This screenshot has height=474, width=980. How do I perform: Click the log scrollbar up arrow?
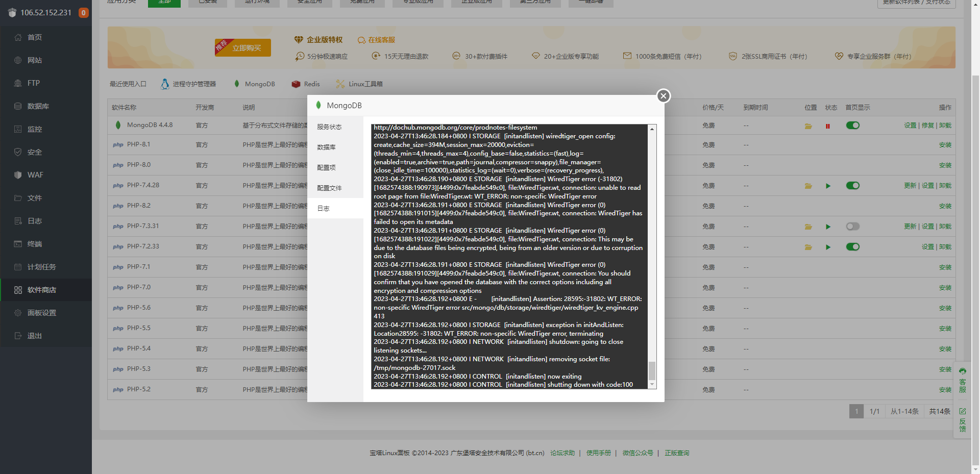pyautogui.click(x=652, y=129)
